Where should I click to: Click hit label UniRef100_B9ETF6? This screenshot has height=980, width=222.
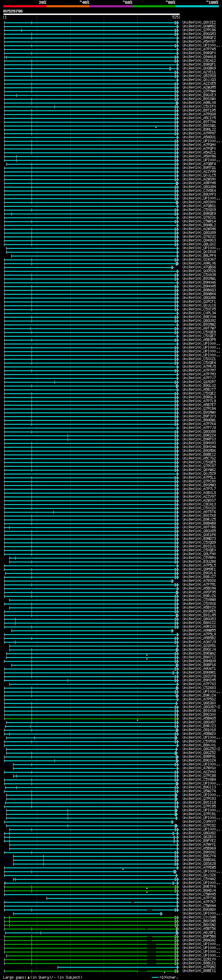(x=199, y=886)
